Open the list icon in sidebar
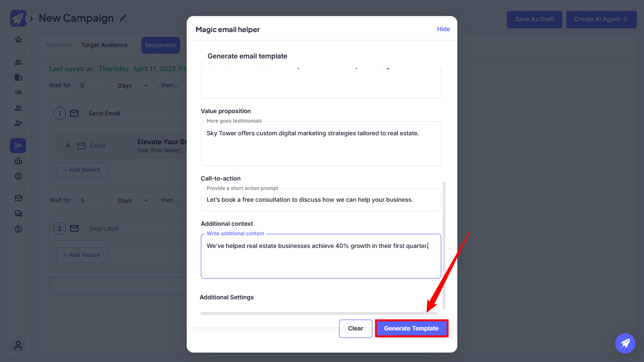 (18, 92)
